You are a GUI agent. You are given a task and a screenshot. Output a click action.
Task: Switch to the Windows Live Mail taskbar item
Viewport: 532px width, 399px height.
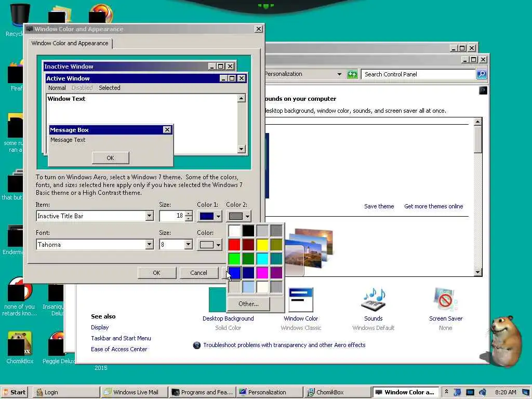[x=134, y=392]
